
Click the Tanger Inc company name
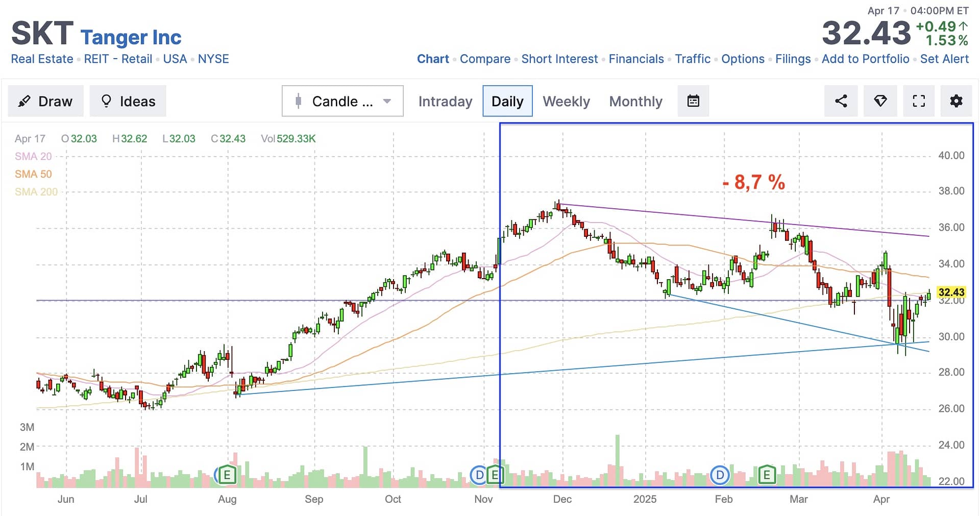click(x=131, y=37)
